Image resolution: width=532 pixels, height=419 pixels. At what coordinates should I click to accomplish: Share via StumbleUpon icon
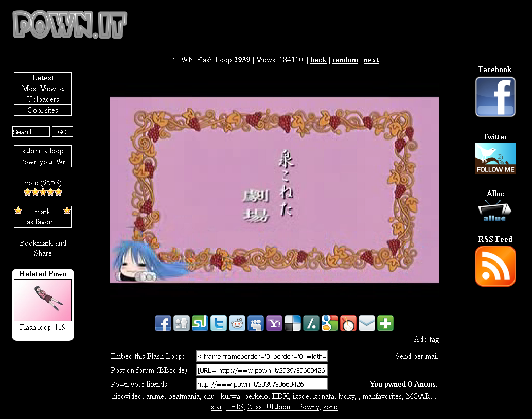pos(200,323)
